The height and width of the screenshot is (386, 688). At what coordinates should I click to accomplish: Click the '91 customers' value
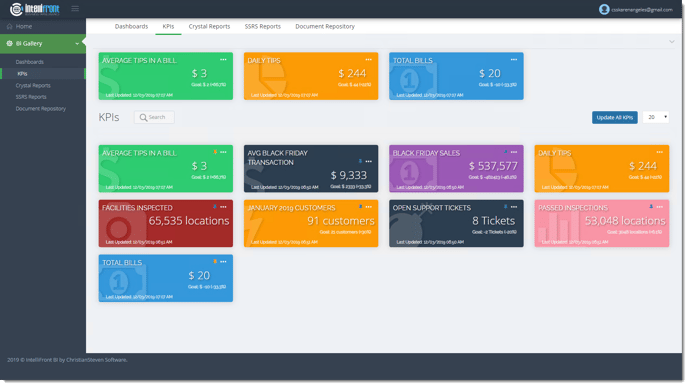pyautogui.click(x=341, y=221)
